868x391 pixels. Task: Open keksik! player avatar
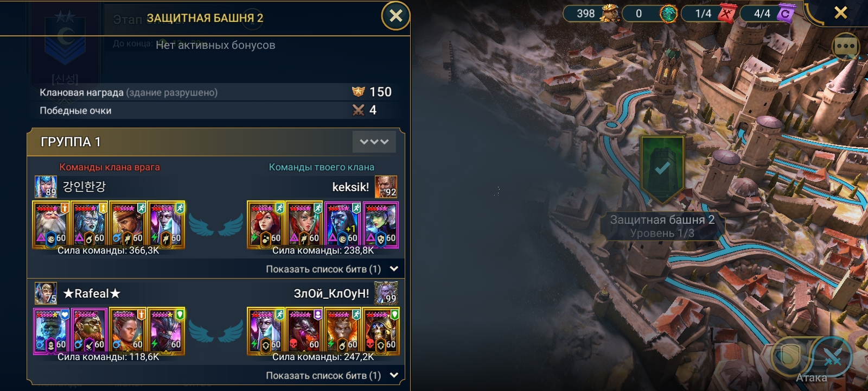click(386, 187)
